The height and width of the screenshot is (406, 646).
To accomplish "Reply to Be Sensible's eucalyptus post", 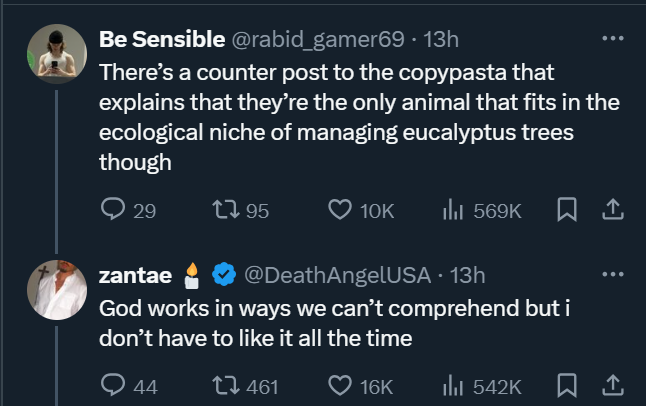I will click(x=114, y=210).
